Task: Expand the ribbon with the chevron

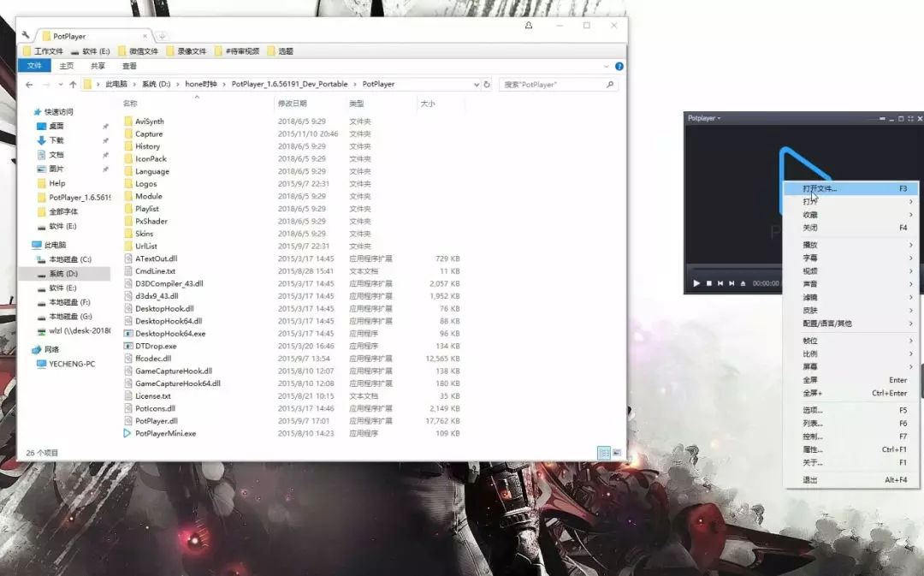Action: pos(607,67)
